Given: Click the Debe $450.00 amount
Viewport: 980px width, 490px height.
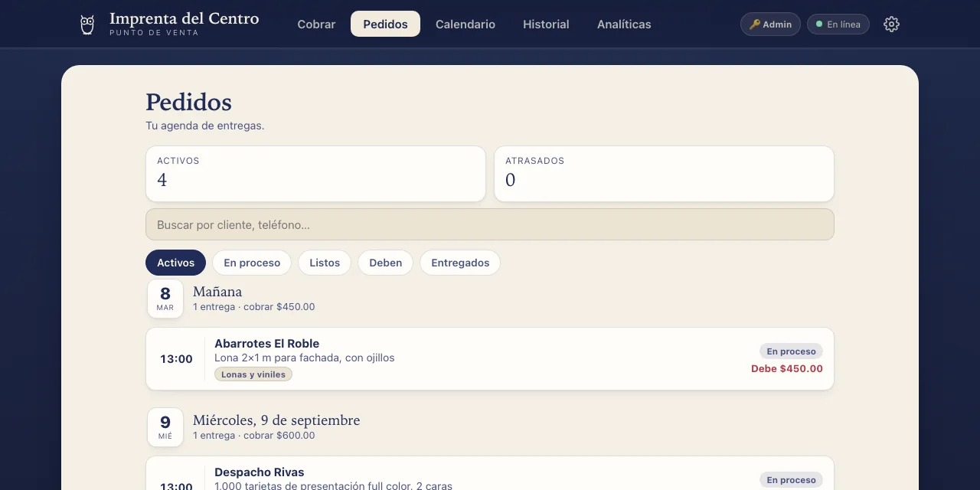Looking at the screenshot, I should (787, 369).
